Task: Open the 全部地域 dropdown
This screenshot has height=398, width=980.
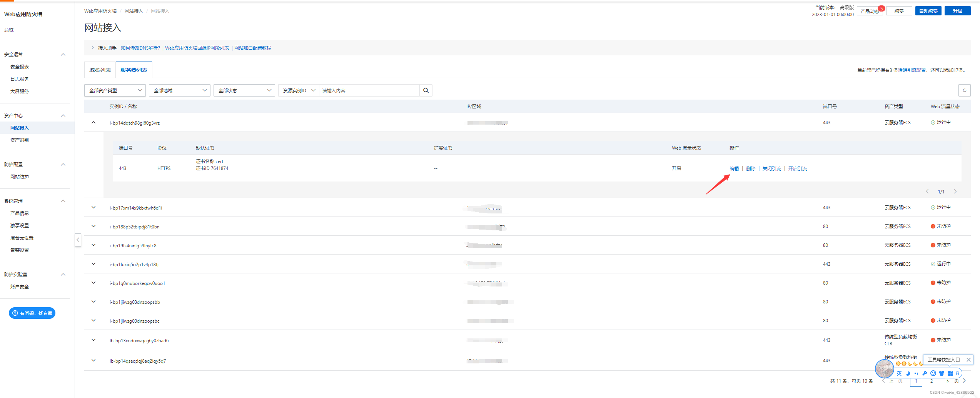Action: [x=180, y=90]
